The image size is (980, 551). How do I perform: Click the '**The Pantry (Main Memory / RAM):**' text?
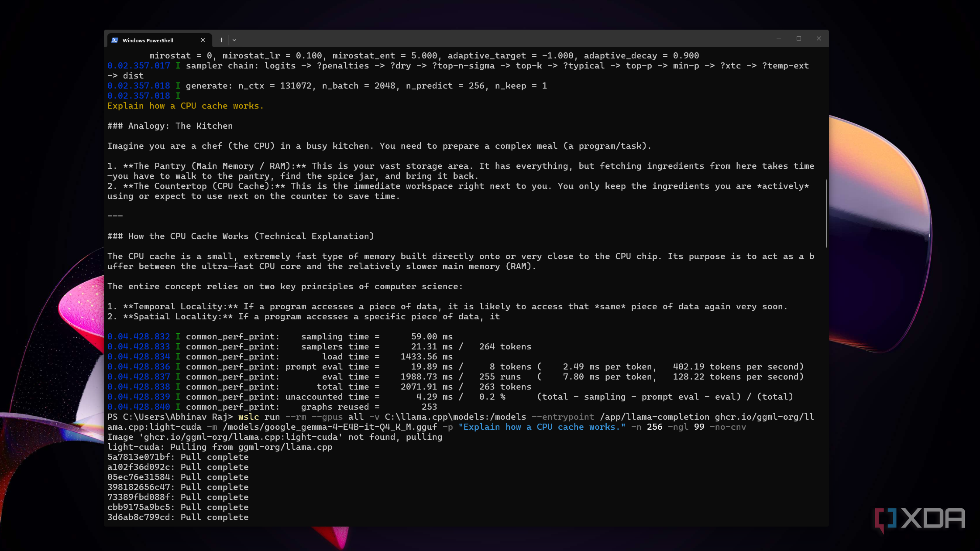point(215,166)
